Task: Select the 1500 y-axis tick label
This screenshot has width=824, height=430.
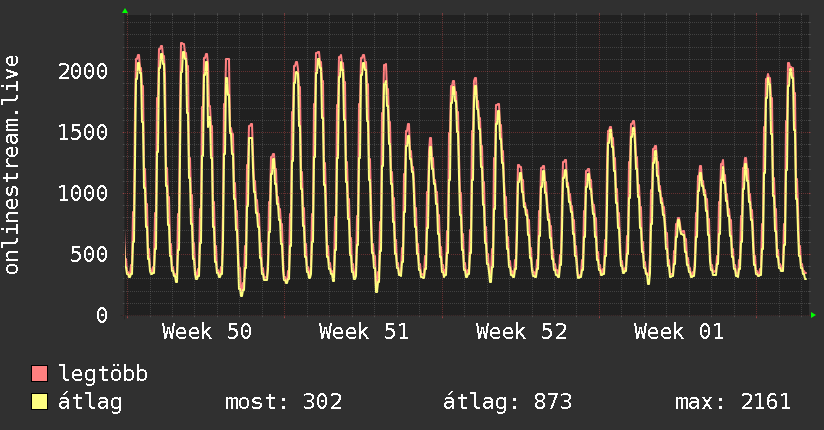Action: pyautogui.click(x=83, y=132)
